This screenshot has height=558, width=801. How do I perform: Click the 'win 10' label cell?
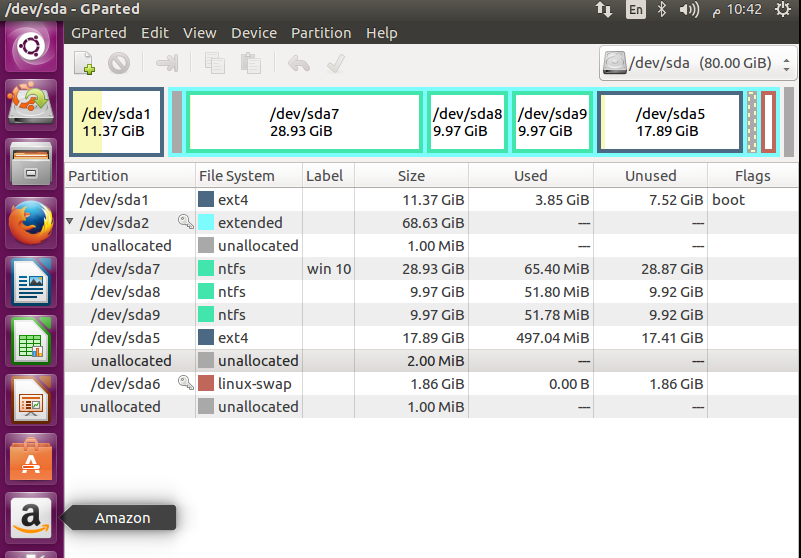(x=329, y=269)
